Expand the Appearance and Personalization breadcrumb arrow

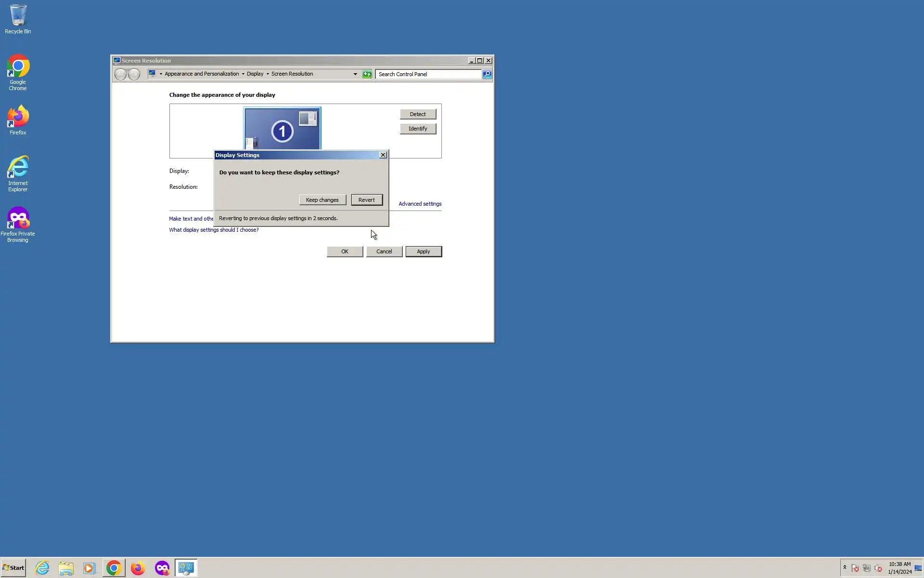coord(243,74)
